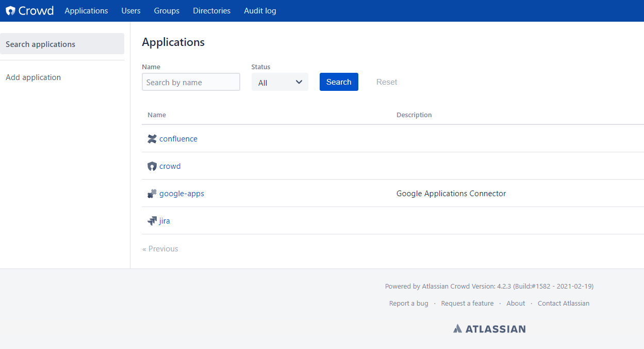The image size is (644, 349).
Task: Click the Name column header
Action: (x=157, y=115)
